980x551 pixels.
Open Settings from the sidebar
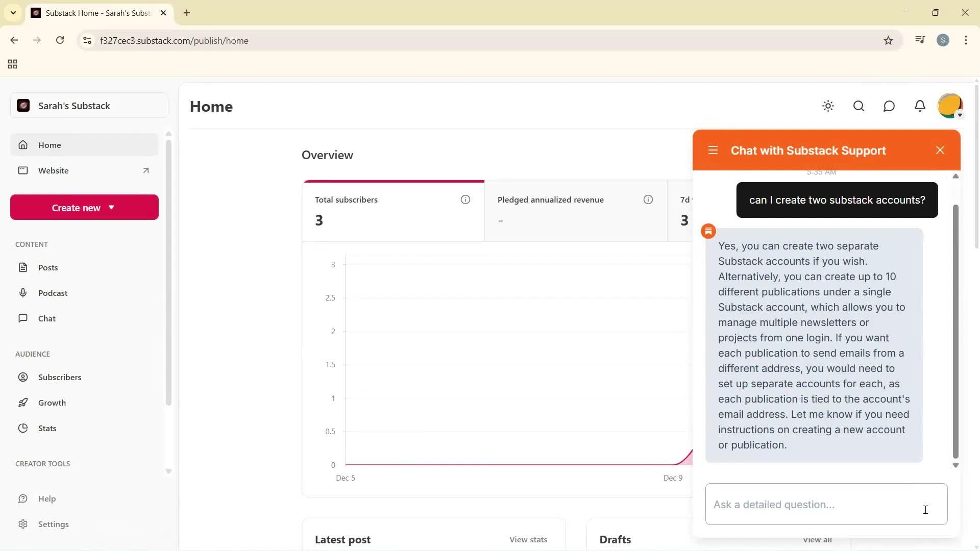pos(54,524)
